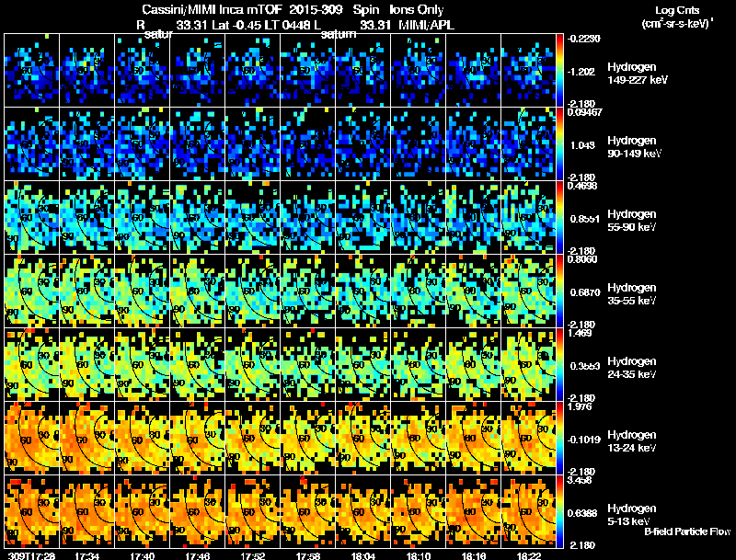Viewport: 736px width, 560px height.
Task: Click the '17:52' time label
Action: point(252,555)
